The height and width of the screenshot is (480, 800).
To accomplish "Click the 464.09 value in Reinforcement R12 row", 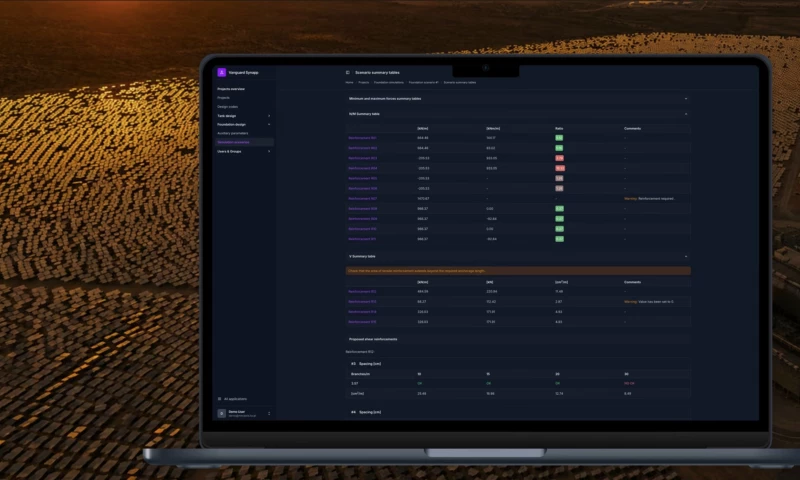I will (x=422, y=292).
